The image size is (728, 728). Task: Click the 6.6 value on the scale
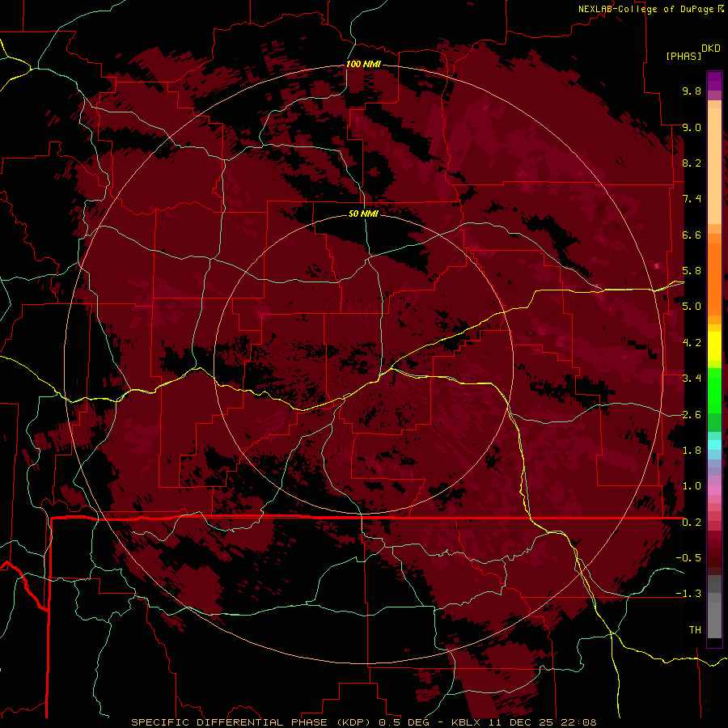(x=692, y=235)
